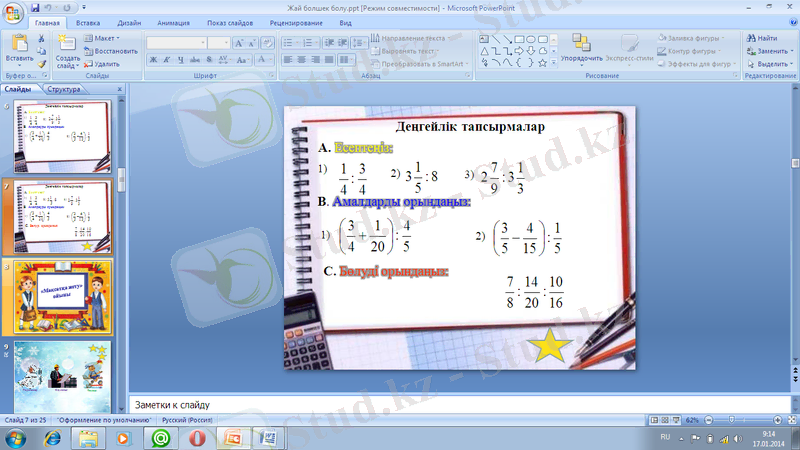The image size is (800, 450).
Task: Select the «Мақсатқа жету» ойыны slide thumbnail
Action: [x=62, y=297]
